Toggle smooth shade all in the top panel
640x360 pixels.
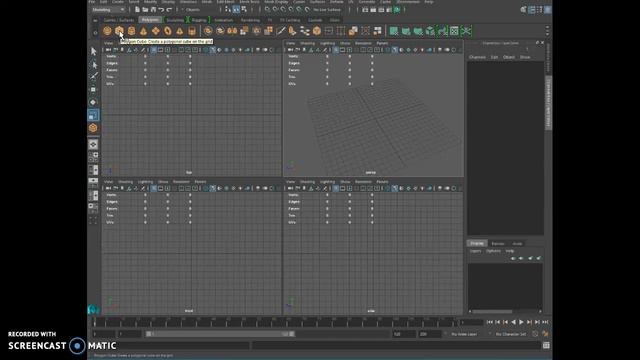[213, 50]
